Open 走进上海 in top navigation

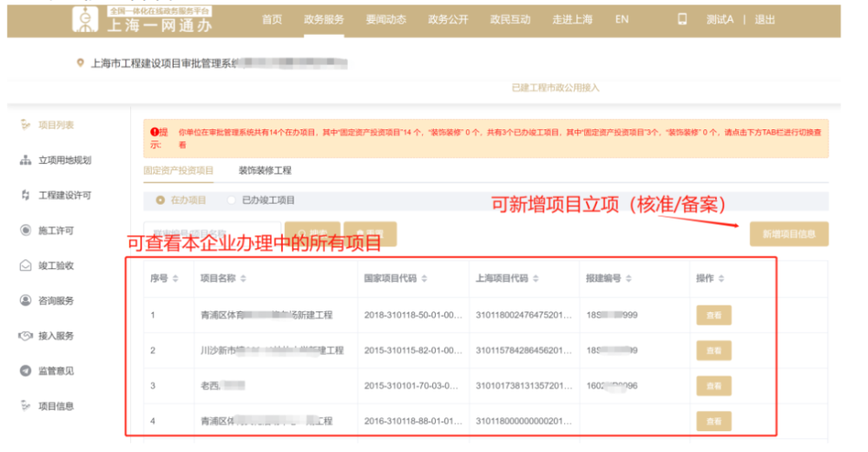click(572, 19)
